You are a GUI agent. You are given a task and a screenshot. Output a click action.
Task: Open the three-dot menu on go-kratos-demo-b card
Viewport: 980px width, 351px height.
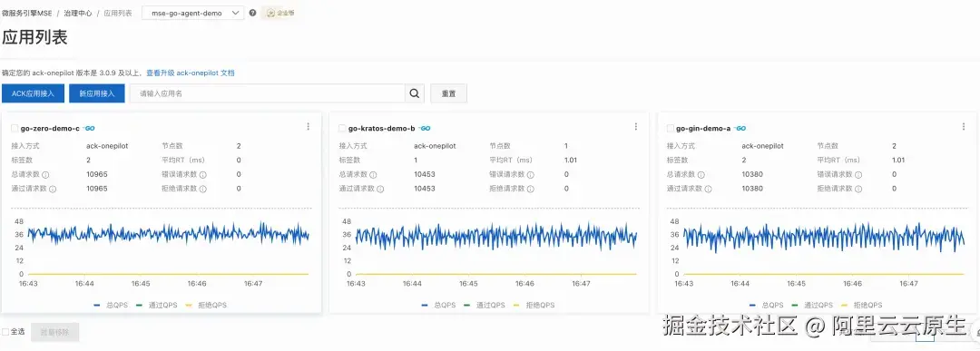point(635,127)
